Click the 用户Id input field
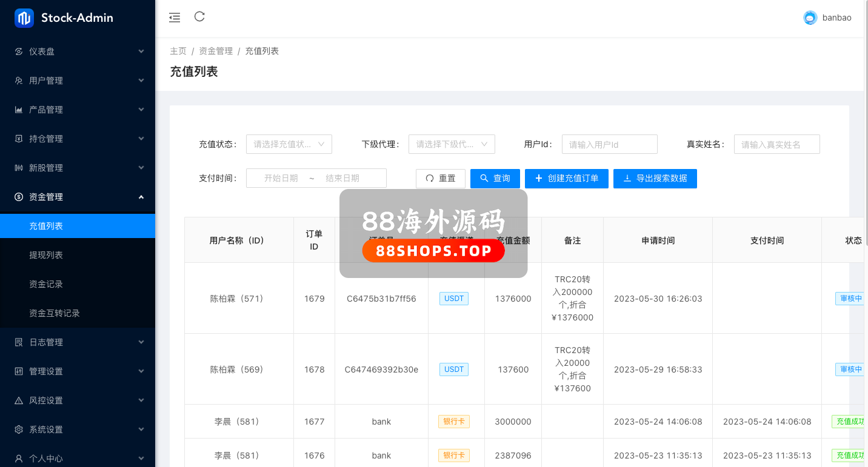This screenshot has width=868, height=467. coord(609,144)
